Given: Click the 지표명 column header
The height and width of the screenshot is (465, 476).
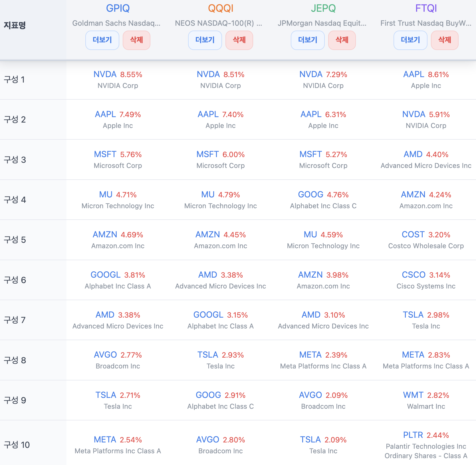Looking at the screenshot, I should 15,25.
